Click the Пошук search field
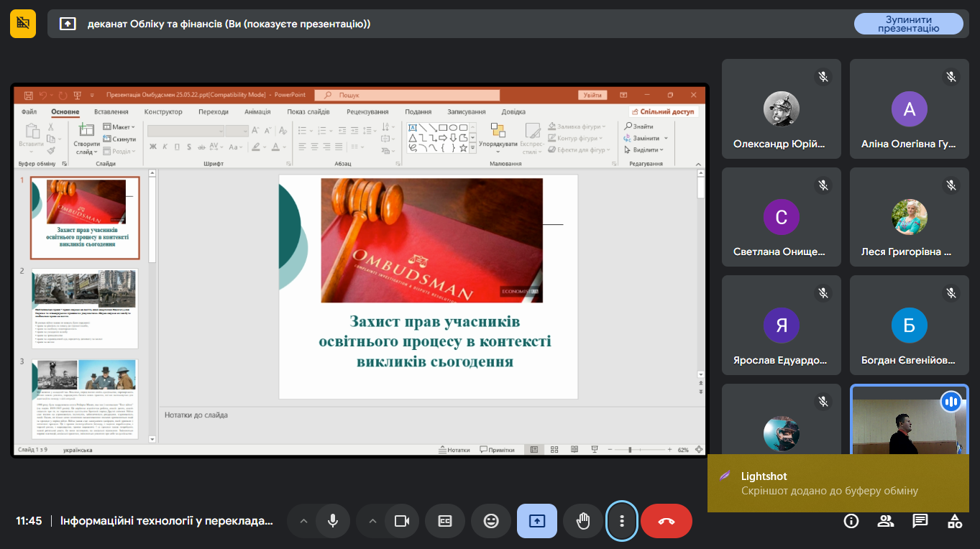Viewport: 980px width, 549px height. tap(408, 95)
